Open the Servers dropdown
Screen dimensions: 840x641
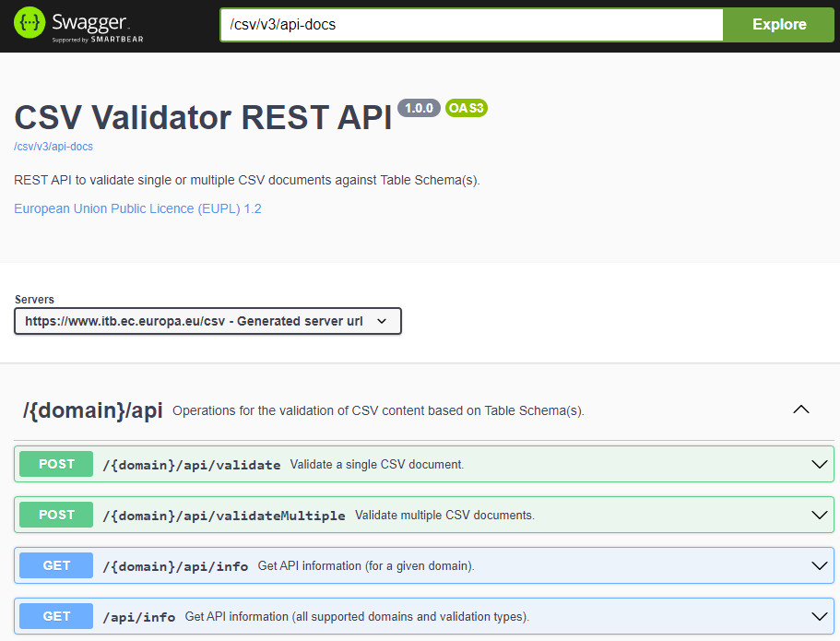(207, 321)
